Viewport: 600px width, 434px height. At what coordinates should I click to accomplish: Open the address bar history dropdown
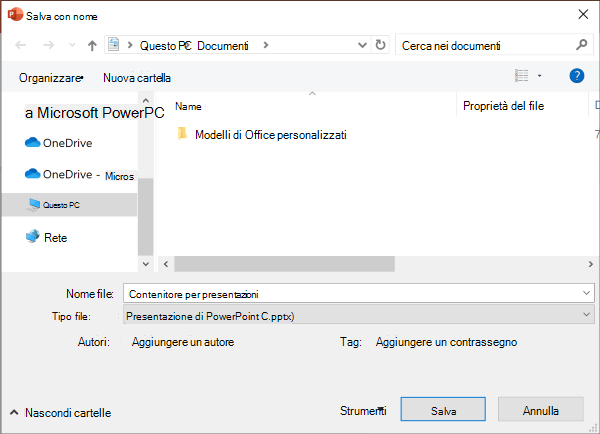tap(362, 45)
